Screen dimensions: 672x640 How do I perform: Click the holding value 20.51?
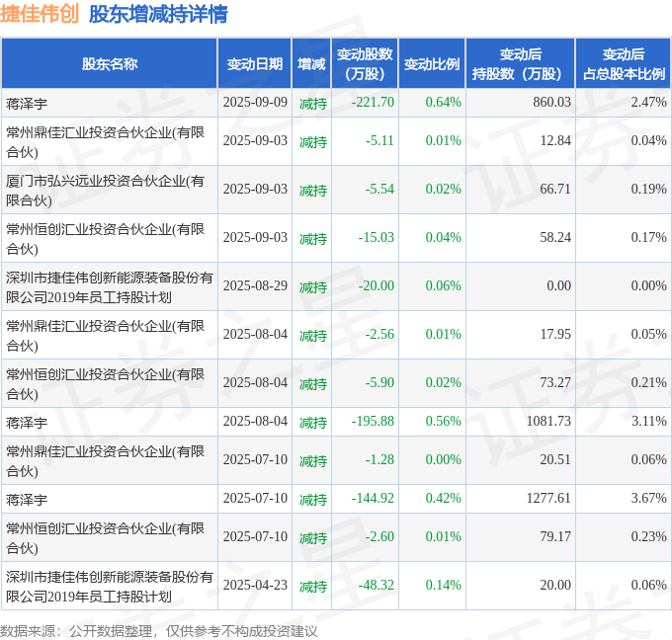pos(555,459)
